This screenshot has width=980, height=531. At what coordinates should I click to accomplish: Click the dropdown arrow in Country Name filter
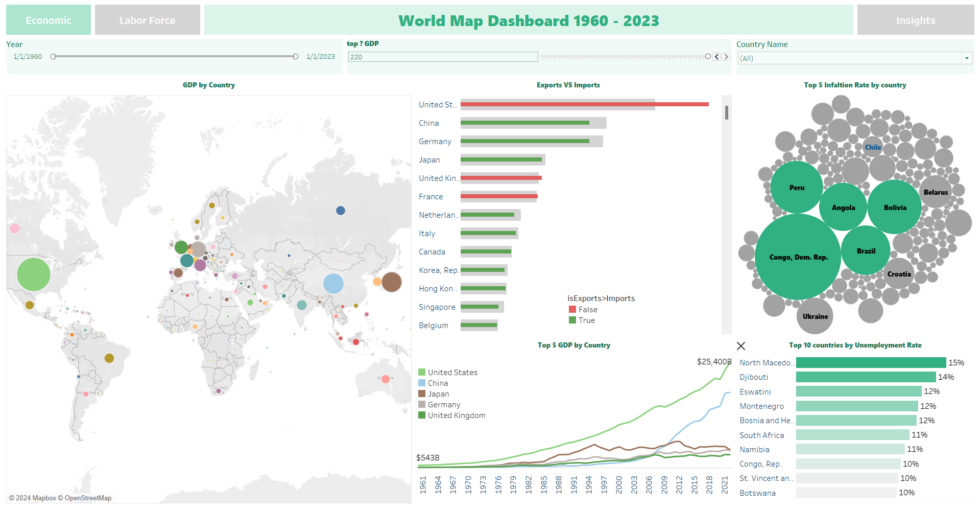(967, 58)
